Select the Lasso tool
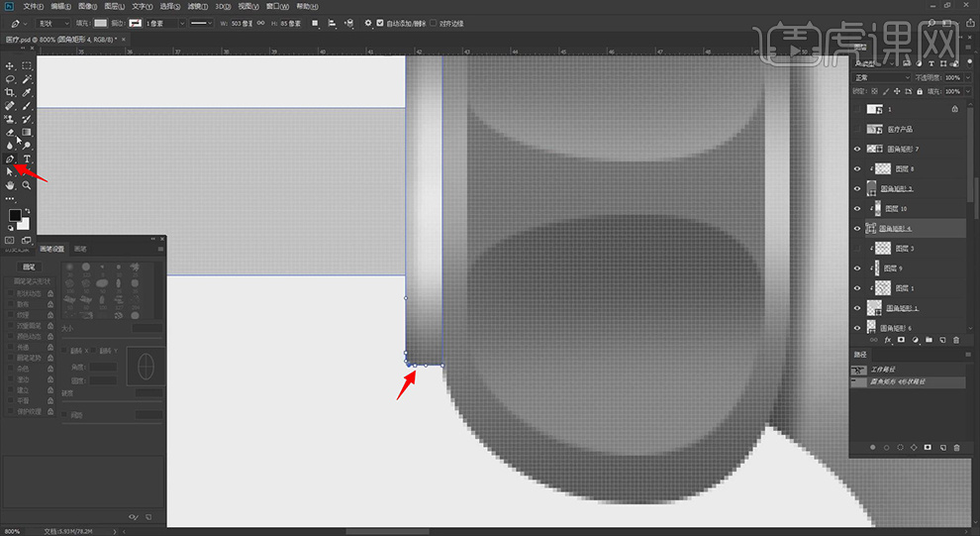Viewport: 980px width, 536px height. (x=9, y=79)
